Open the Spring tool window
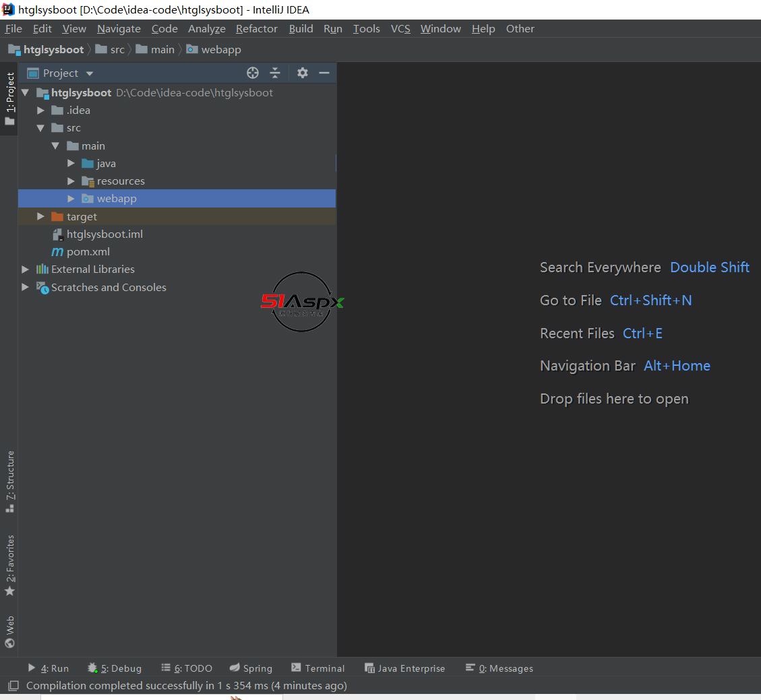Image resolution: width=761 pixels, height=700 pixels. point(251,668)
